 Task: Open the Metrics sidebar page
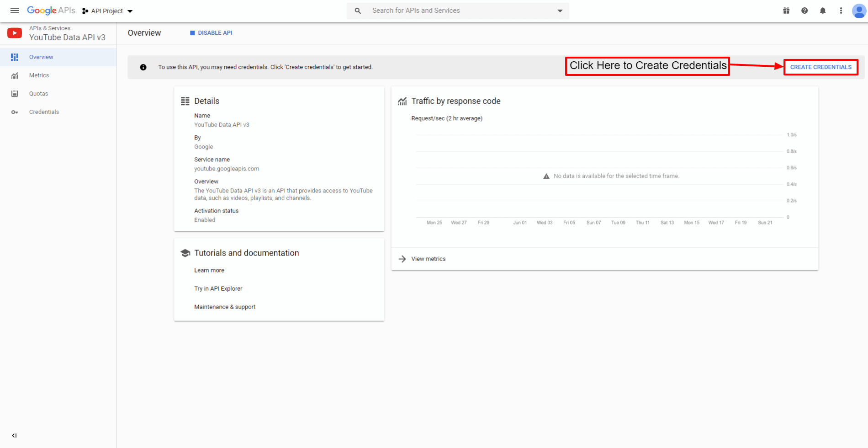pos(58,75)
